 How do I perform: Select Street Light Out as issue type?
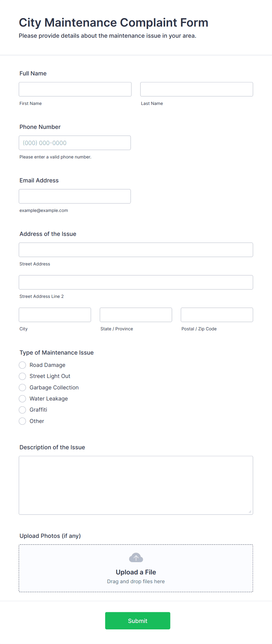[x=22, y=376]
